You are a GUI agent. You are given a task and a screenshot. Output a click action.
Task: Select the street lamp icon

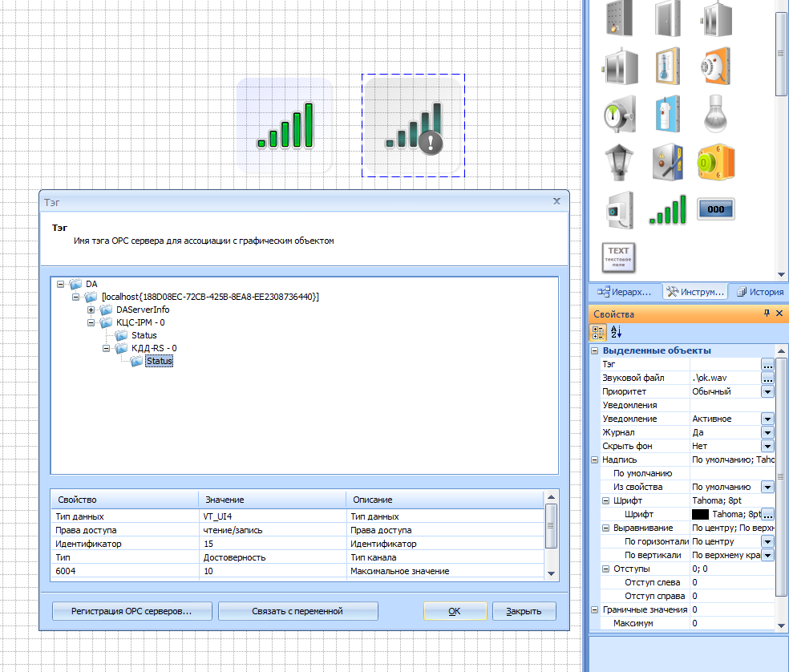pos(619,163)
